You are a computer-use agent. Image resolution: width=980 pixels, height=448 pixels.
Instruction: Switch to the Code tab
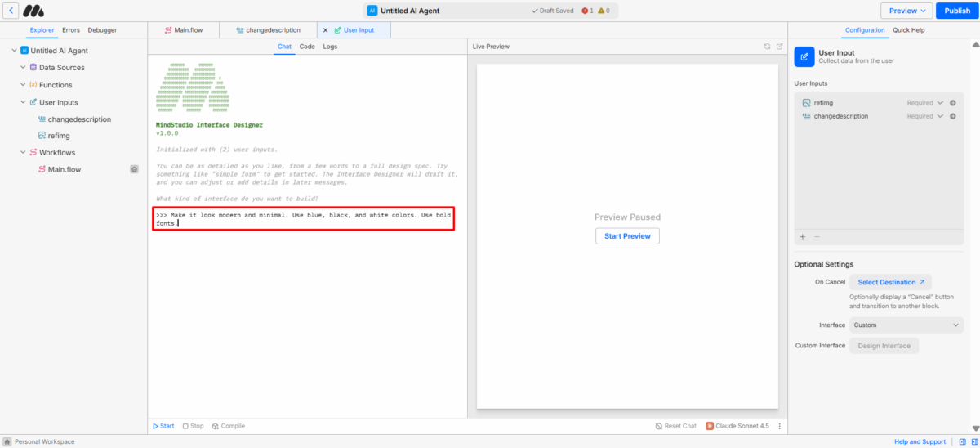click(307, 47)
